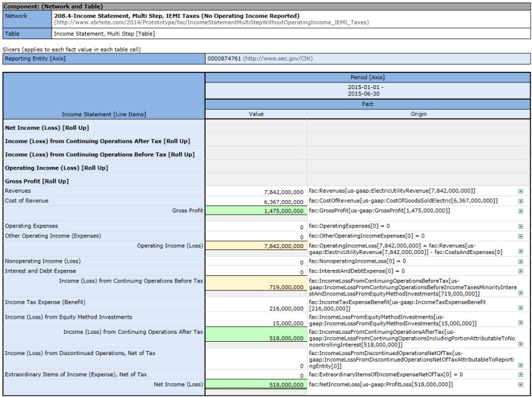Expand the Net Income (Loss) origin details
Screen dimensions: 532x397
(x=521, y=385)
